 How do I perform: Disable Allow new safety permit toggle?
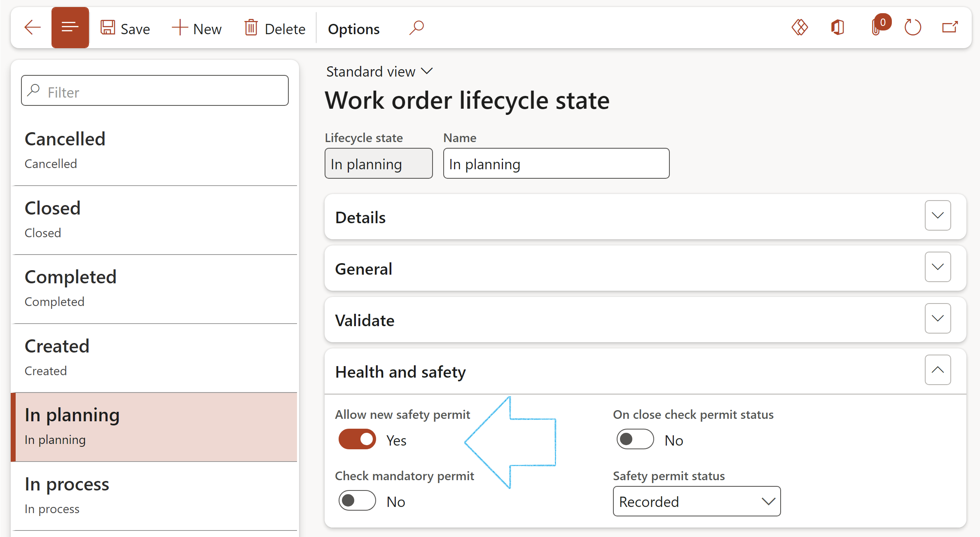pyautogui.click(x=357, y=439)
